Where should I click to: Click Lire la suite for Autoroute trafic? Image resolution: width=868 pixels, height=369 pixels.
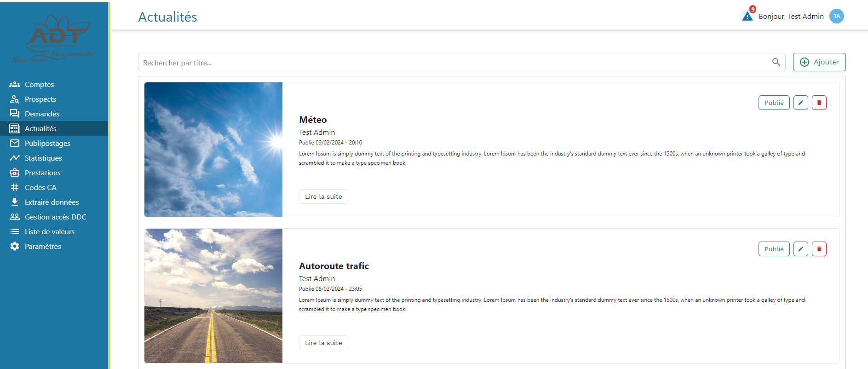[x=323, y=343]
